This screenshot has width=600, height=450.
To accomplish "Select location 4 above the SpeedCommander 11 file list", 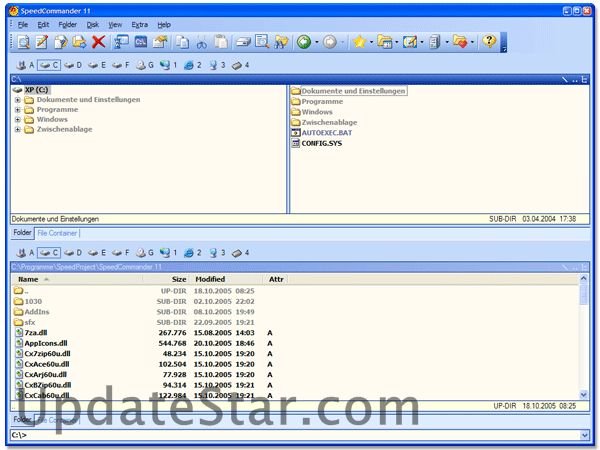I will coord(240,253).
